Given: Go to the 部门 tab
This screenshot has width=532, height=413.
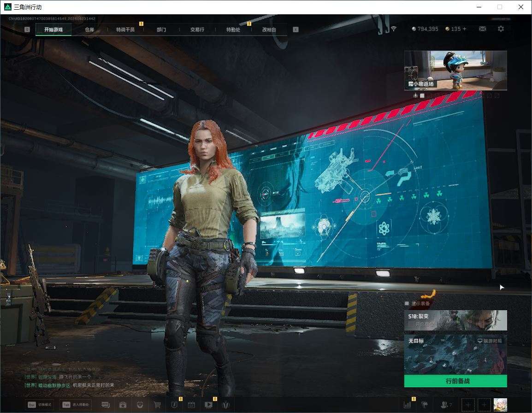Looking at the screenshot, I should click(161, 29).
